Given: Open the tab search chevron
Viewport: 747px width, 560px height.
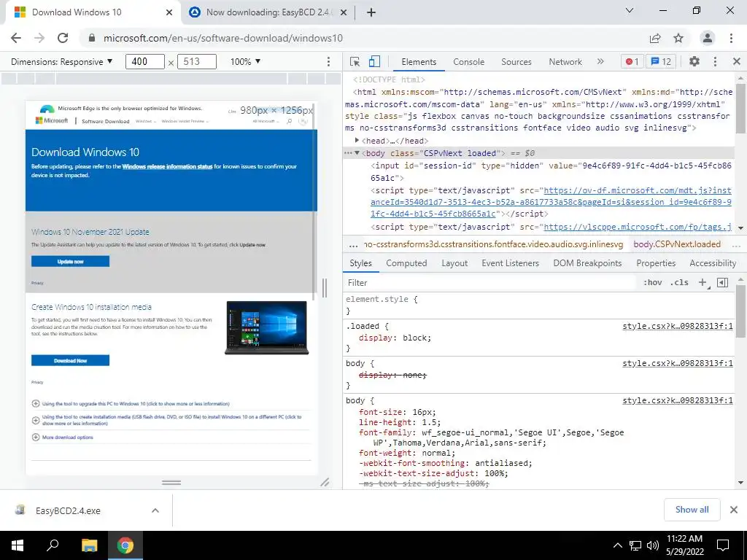Looking at the screenshot, I should coord(630,10).
